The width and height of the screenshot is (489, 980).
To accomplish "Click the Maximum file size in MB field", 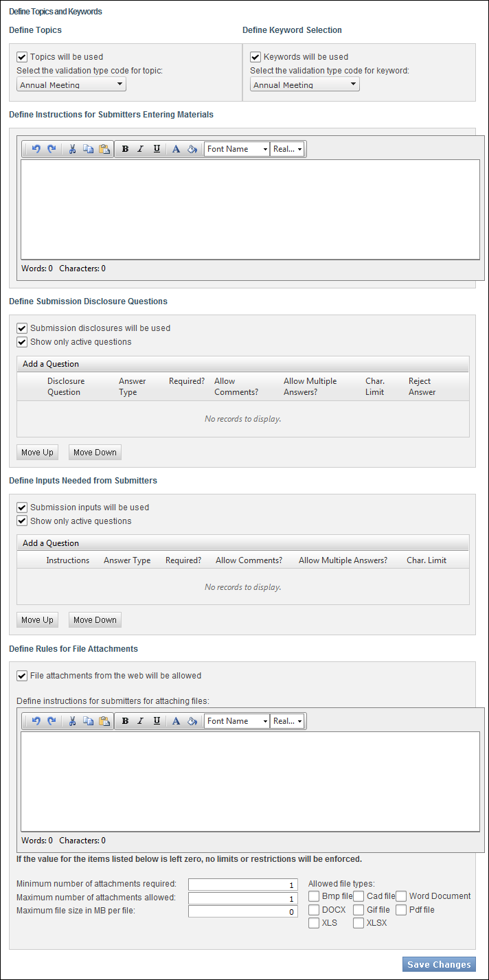I will click(x=243, y=912).
